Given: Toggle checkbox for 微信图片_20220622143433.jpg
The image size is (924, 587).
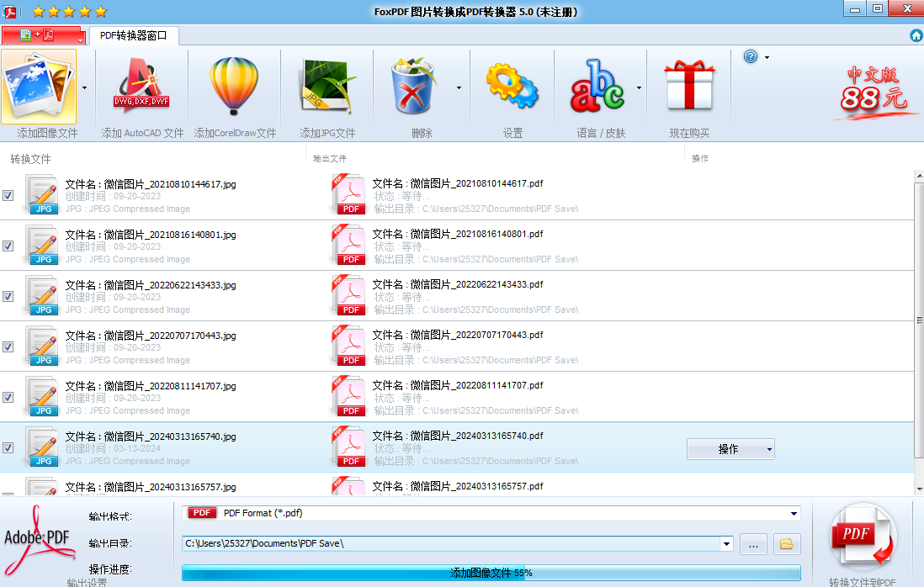Looking at the screenshot, I should point(8,297).
